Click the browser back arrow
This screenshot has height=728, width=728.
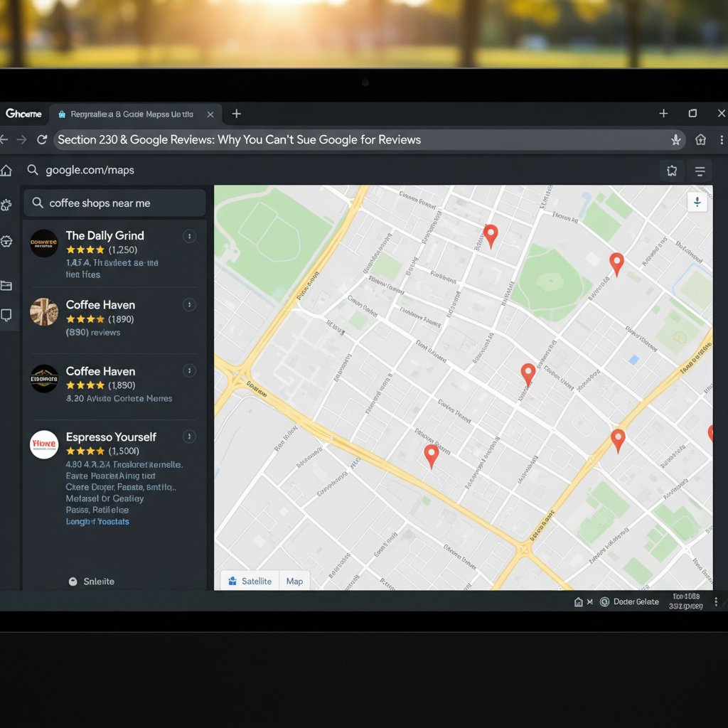pos(4,140)
